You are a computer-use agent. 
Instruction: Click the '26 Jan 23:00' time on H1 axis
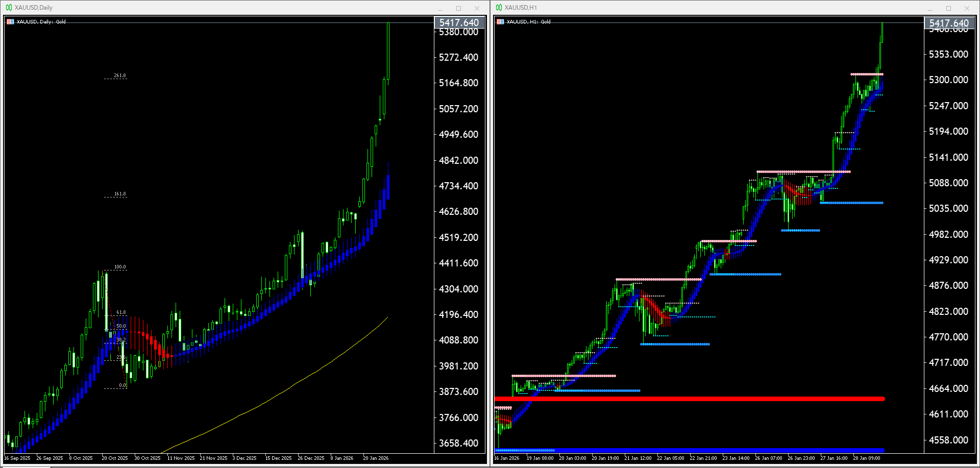click(801, 458)
